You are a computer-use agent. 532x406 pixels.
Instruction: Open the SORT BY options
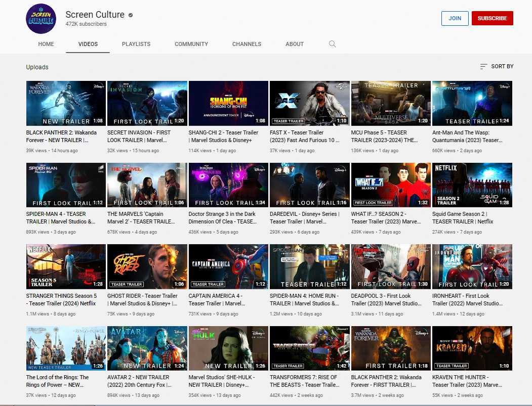tap(497, 66)
